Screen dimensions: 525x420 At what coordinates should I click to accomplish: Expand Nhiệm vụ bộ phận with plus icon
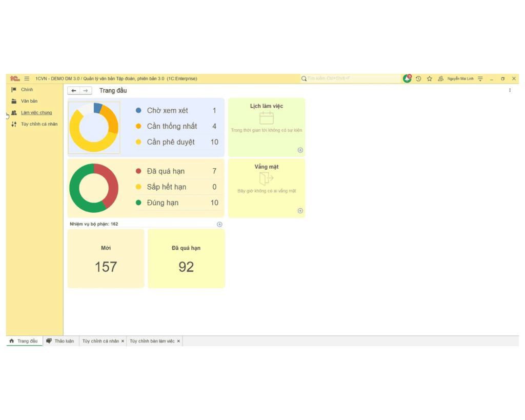[x=219, y=224]
